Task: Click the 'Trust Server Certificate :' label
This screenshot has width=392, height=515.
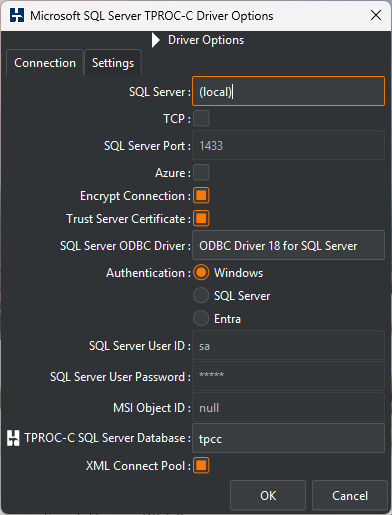Action: [129, 219]
